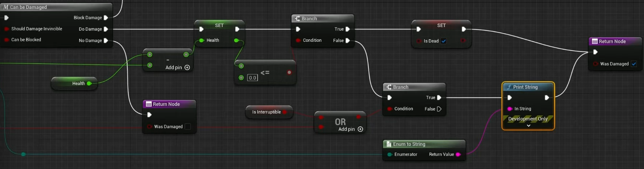Image resolution: width=644 pixels, height=169 pixels.
Task: Click the 0.0 value field on compare node
Action: point(252,78)
